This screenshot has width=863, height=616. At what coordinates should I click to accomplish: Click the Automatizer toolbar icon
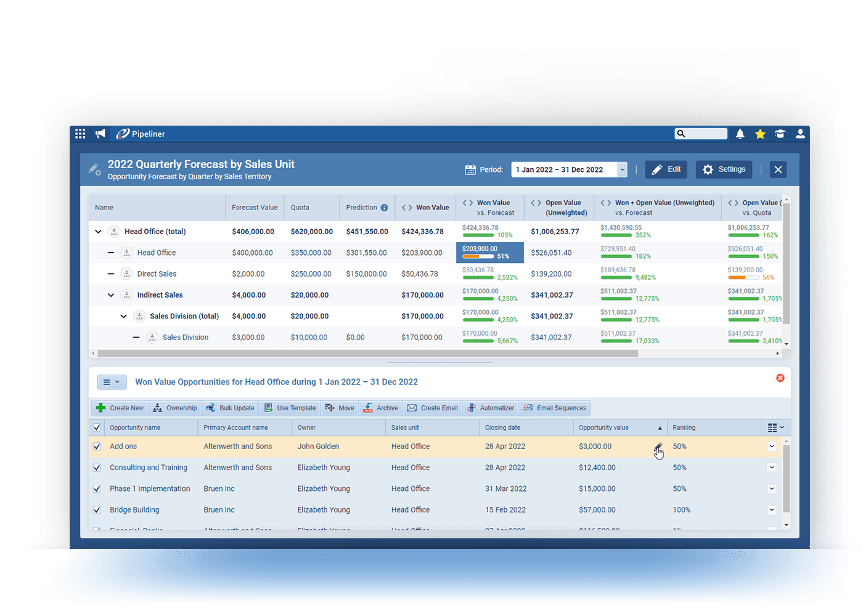(491, 408)
